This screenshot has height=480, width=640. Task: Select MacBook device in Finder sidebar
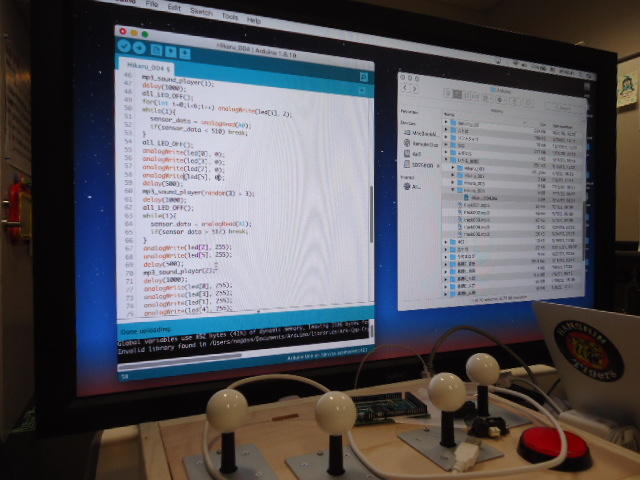point(420,133)
